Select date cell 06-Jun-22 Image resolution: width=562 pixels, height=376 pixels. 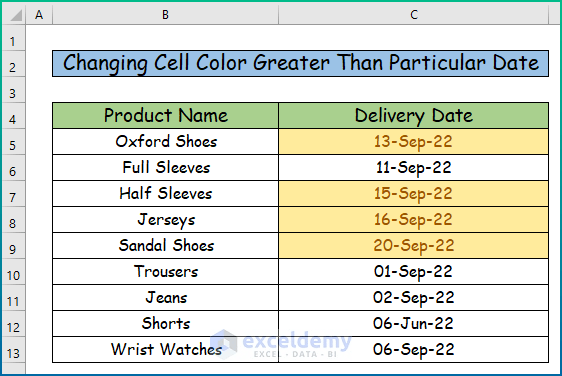tap(414, 324)
